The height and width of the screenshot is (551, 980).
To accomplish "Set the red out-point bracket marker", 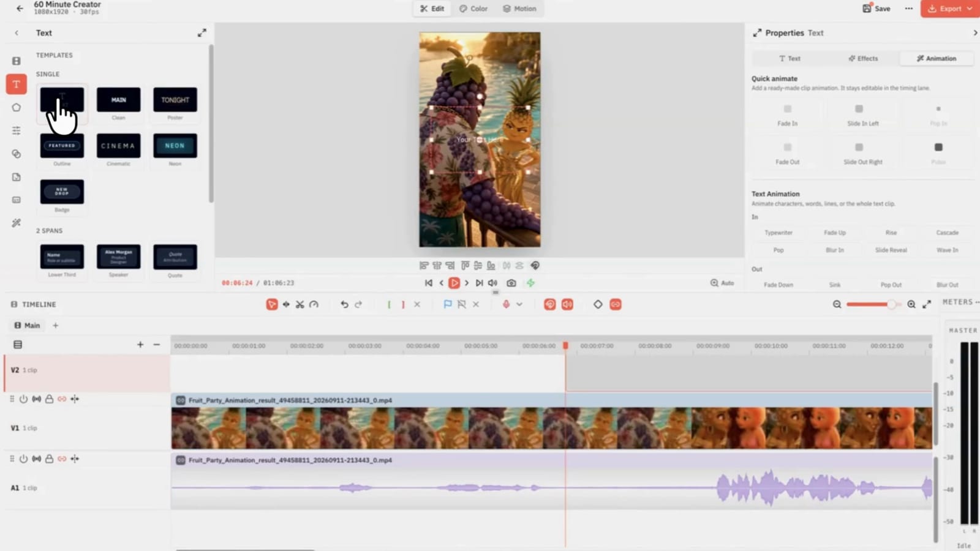I will coord(403,304).
